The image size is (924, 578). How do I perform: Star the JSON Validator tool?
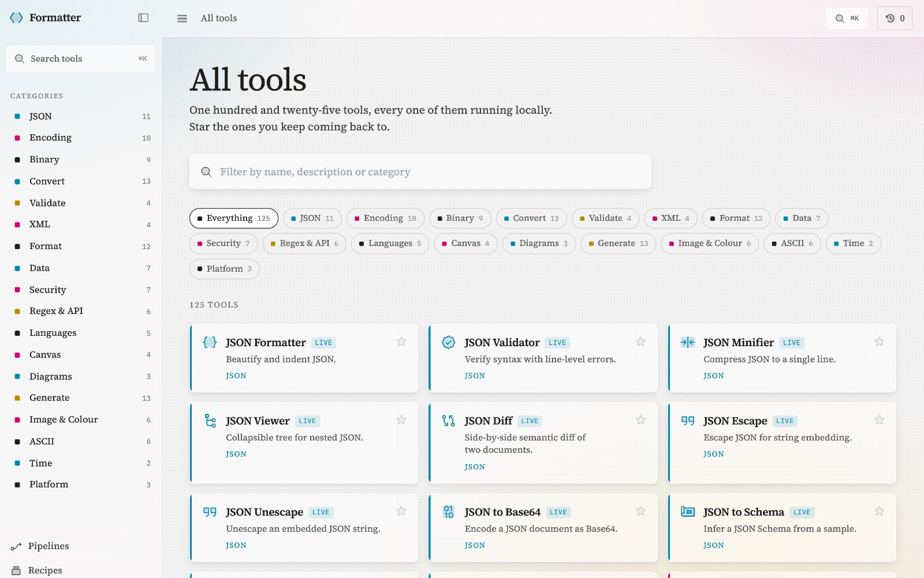[640, 342]
